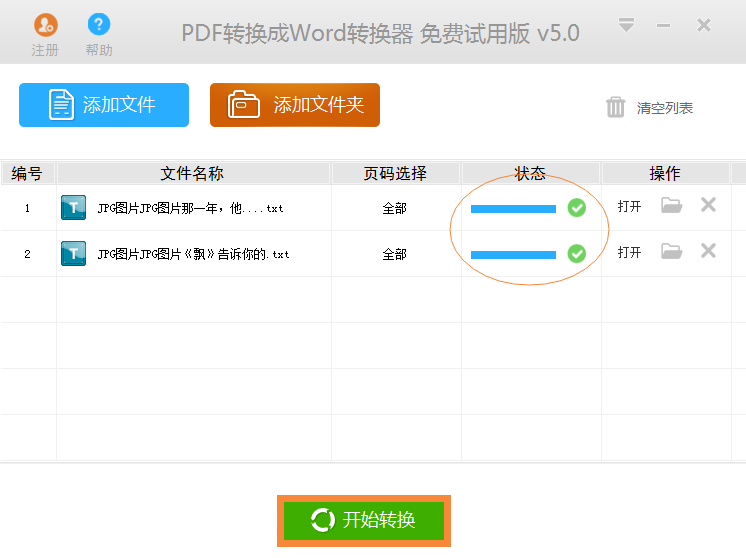The height and width of the screenshot is (558, 746).
Task: Remove file 2 with the X icon
Action: click(708, 250)
